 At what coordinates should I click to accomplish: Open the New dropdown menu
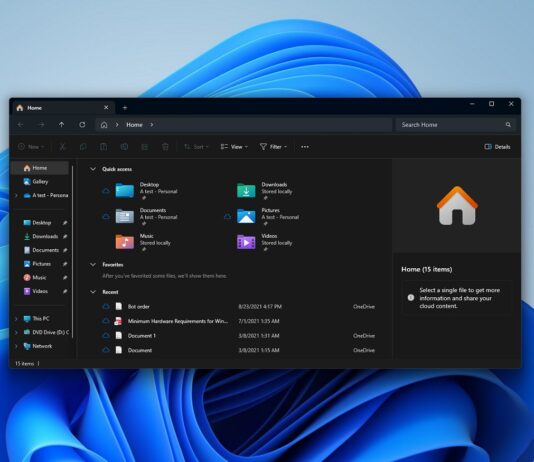point(31,147)
